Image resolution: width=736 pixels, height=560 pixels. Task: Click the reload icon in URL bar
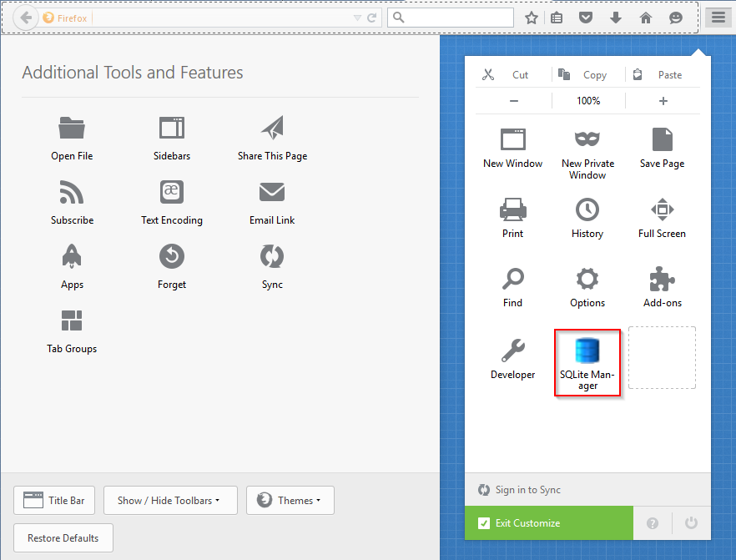click(372, 18)
